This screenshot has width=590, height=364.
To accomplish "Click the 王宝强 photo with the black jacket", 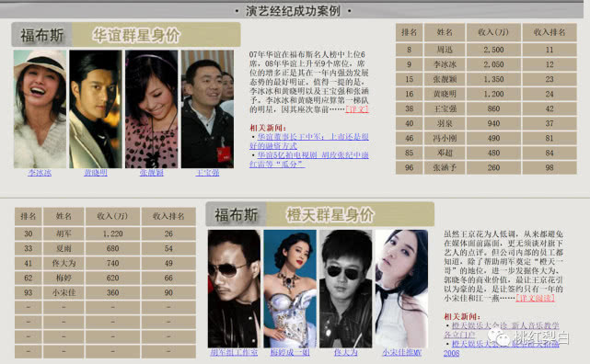I will coord(207,109).
